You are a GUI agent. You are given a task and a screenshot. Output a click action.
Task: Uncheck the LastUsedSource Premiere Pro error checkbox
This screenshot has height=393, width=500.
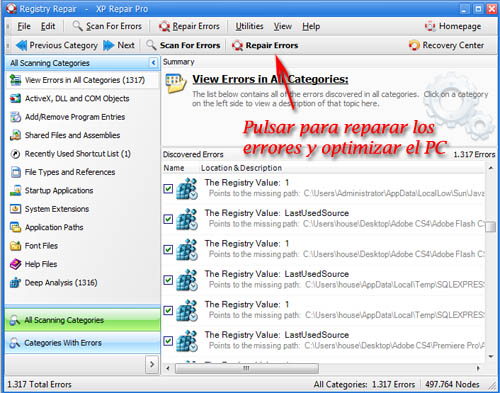(x=168, y=341)
